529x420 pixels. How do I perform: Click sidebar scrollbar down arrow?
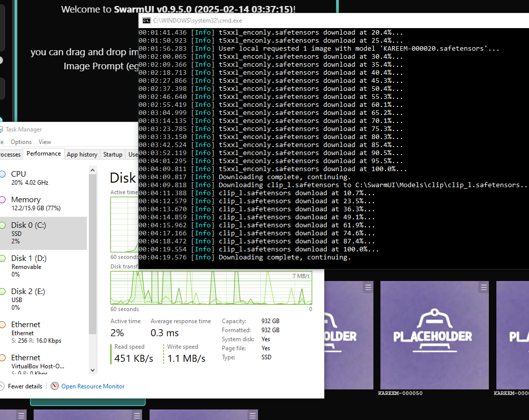[x=93, y=370]
